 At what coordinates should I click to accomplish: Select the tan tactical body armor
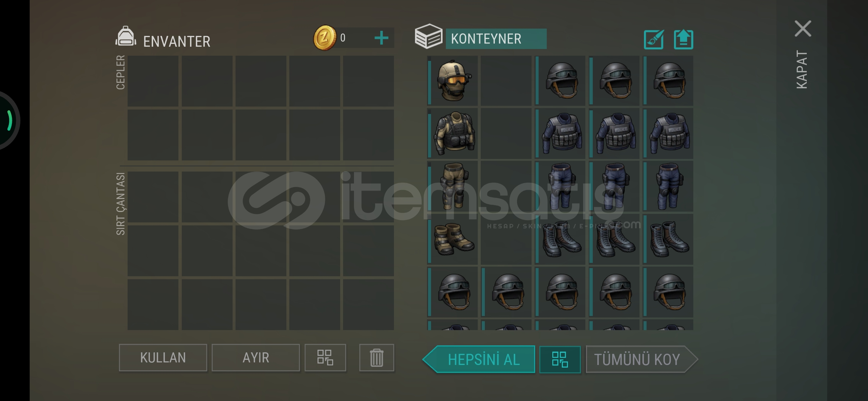(x=453, y=134)
